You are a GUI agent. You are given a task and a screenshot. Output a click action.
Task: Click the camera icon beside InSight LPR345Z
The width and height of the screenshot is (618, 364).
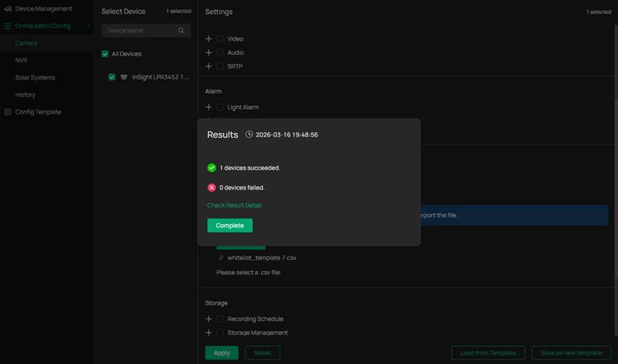[x=123, y=77]
